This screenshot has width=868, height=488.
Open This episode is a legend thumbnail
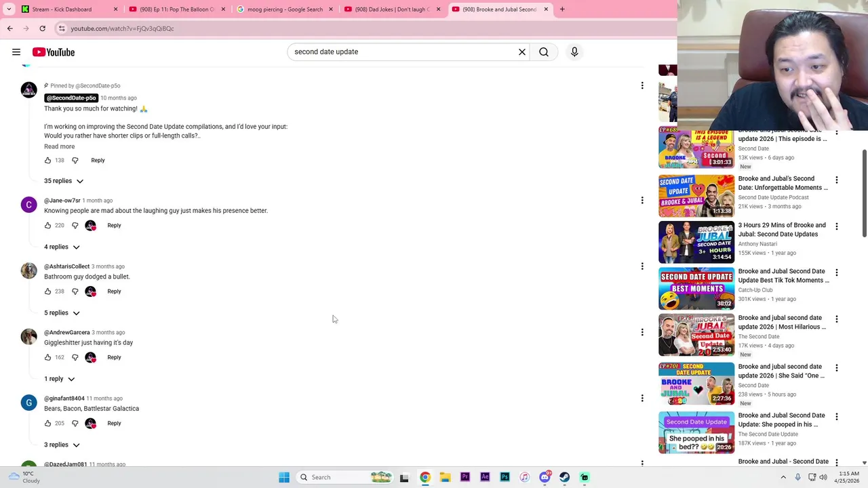(696, 147)
